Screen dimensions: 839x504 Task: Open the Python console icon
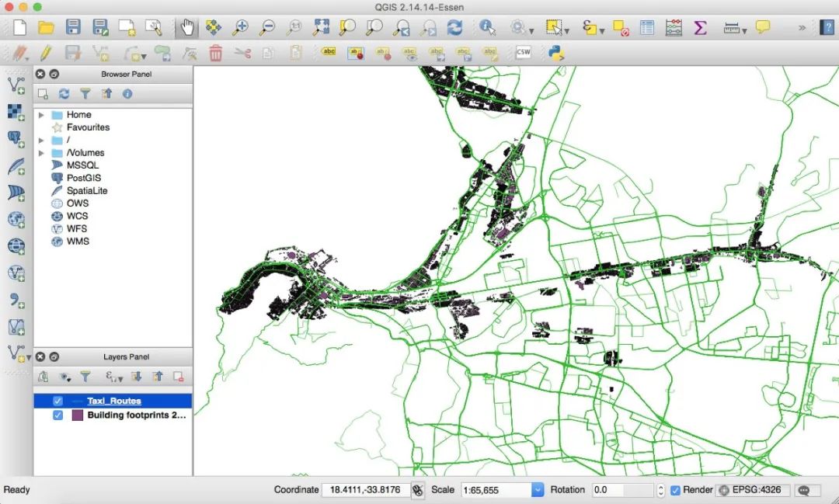556,53
